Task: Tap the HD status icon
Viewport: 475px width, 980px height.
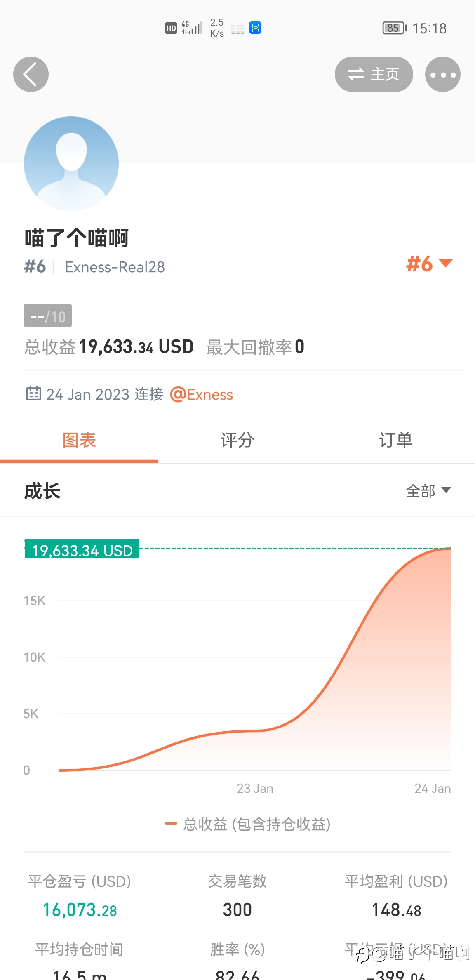Action: click(171, 28)
